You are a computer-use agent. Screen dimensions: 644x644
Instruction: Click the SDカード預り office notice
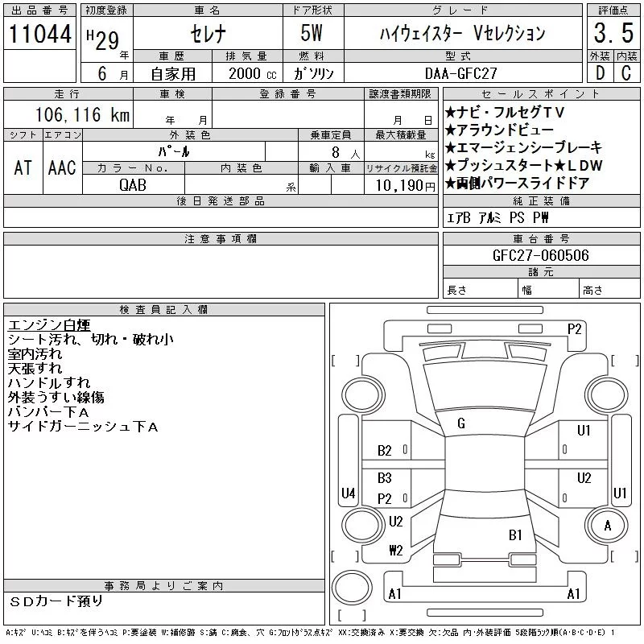point(56,601)
